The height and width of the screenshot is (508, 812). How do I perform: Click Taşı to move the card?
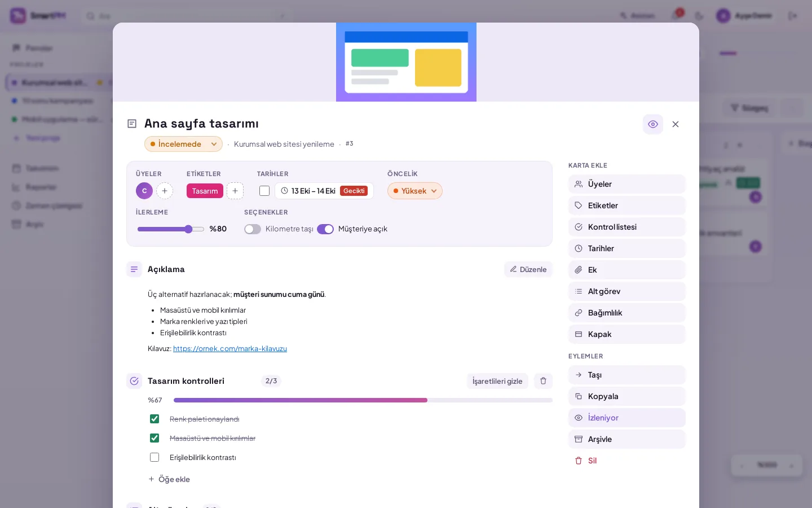tap(627, 375)
